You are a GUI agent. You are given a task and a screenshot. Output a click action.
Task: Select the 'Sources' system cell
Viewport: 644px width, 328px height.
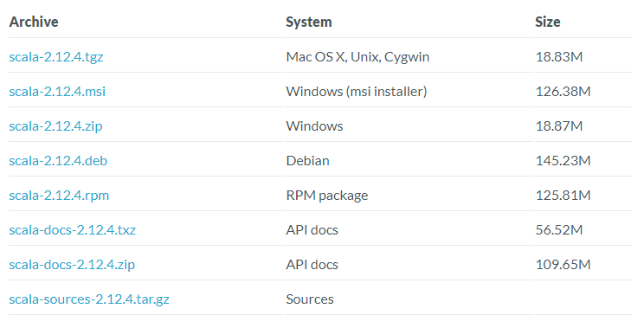click(x=310, y=299)
